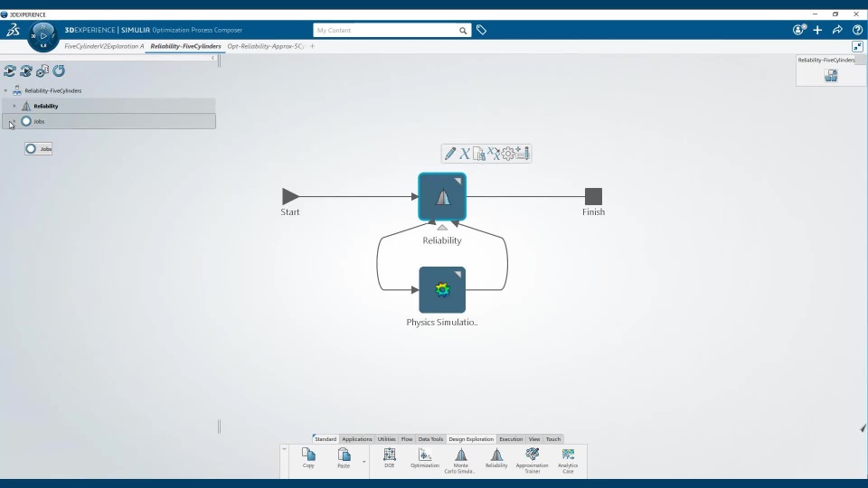Switch to Opt-Reliability-Approx-5Cy tab
Screen dimensions: 868x488
tap(266, 46)
